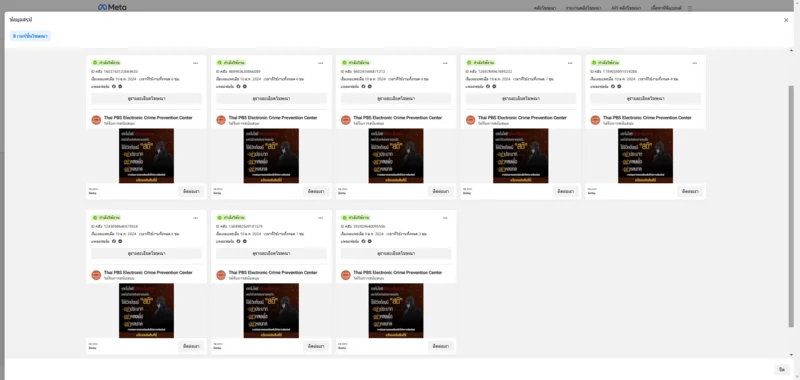Open the three-dot menu on second bottom-row ad card
The width and height of the screenshot is (800, 380).
click(x=320, y=218)
